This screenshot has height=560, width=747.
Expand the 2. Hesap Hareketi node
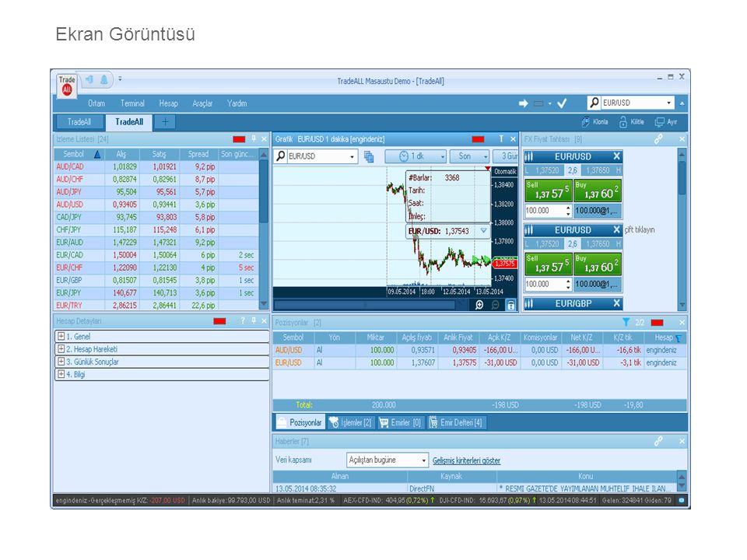[61, 349]
